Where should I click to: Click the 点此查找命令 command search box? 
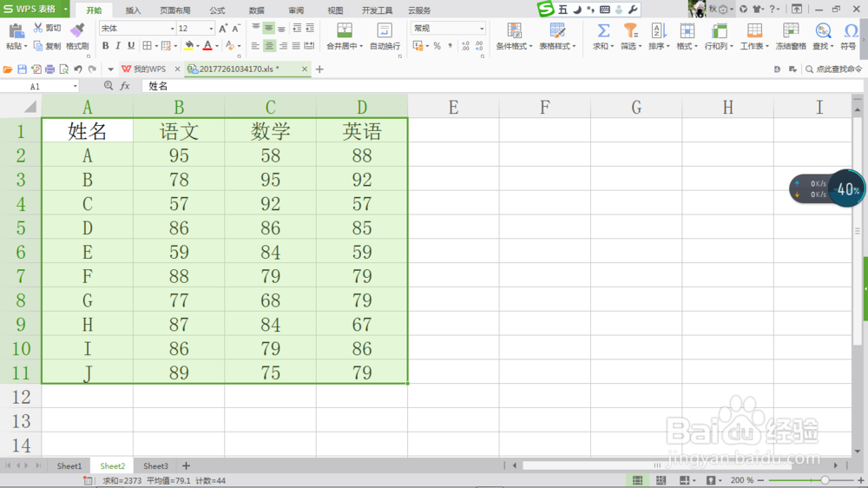pyautogui.click(x=835, y=69)
